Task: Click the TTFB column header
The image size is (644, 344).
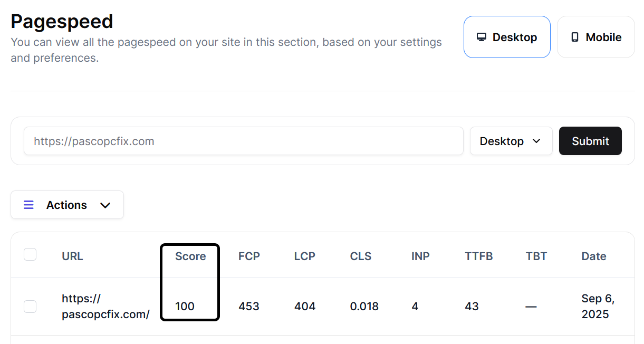Action: pos(479,256)
